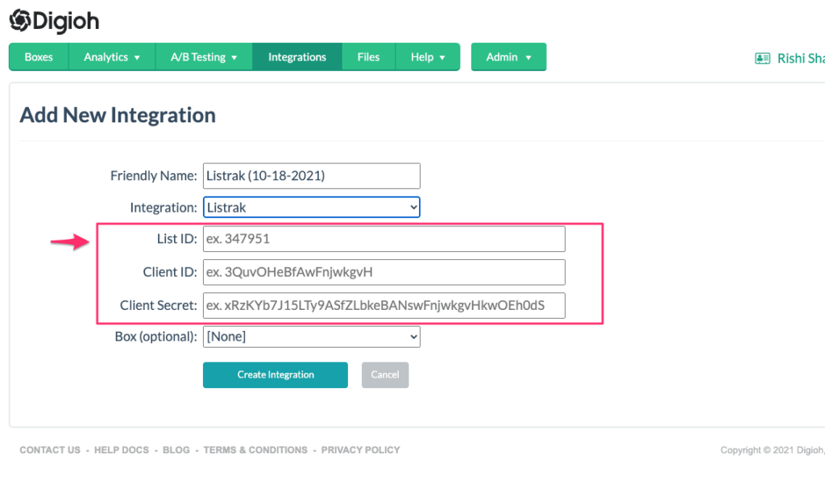Select the Client Secret text field

(383, 305)
